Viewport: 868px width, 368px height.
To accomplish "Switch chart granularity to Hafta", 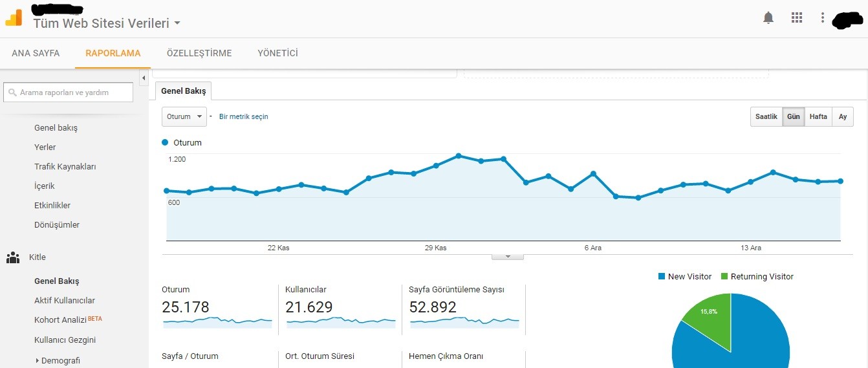I will click(x=818, y=116).
